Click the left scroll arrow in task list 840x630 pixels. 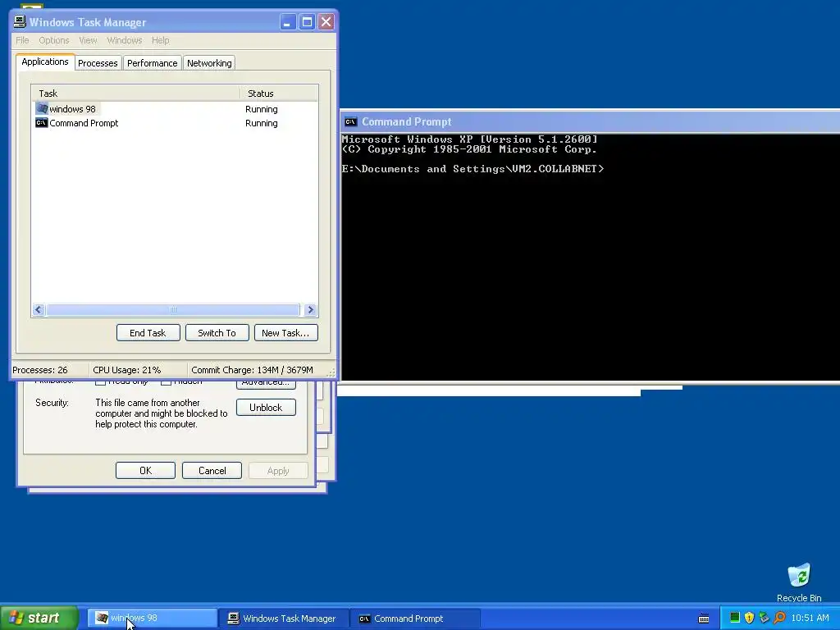(x=38, y=309)
